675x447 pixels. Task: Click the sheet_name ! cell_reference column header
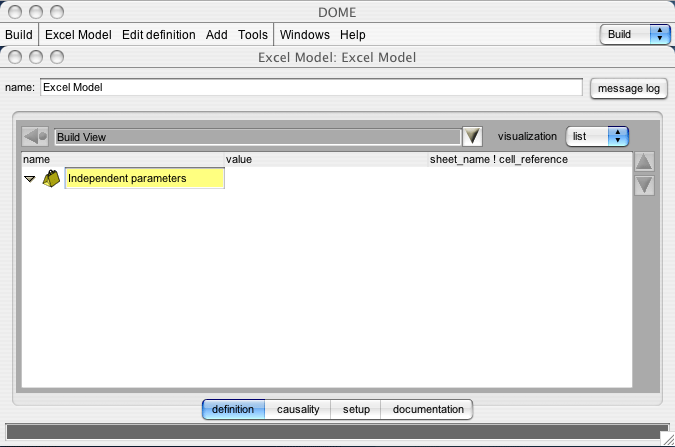point(530,159)
